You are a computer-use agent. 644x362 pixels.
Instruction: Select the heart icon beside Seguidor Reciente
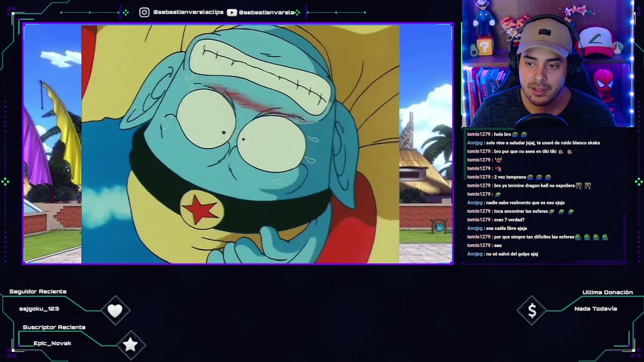115,311
